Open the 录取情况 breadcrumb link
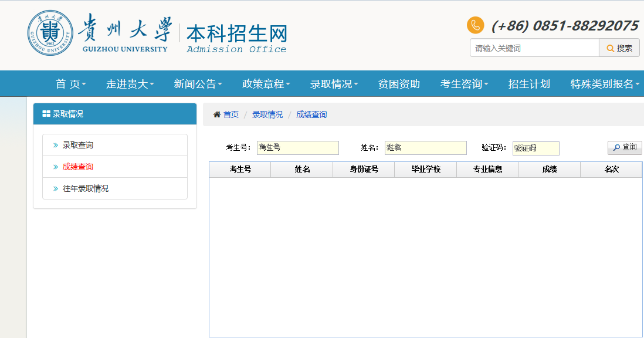The width and height of the screenshot is (644, 338). click(x=267, y=114)
